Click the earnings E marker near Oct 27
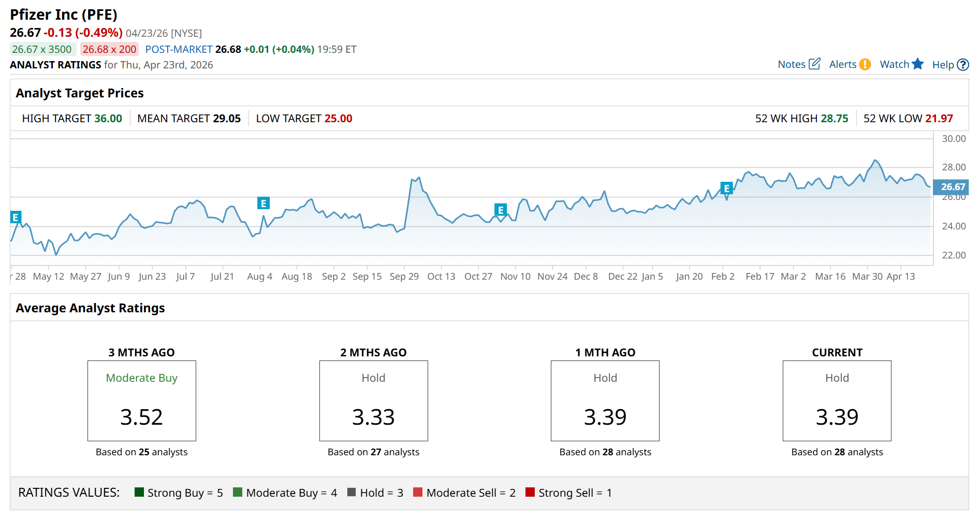The height and width of the screenshot is (520, 980). tap(500, 210)
